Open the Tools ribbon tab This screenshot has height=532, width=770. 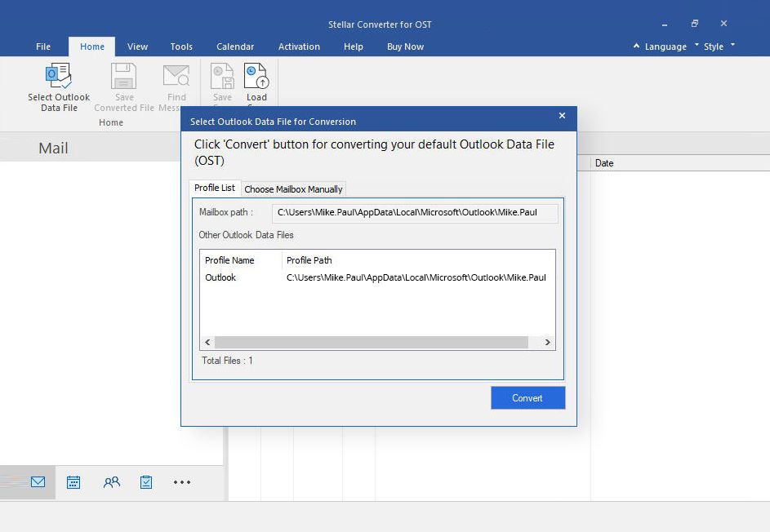click(x=181, y=47)
